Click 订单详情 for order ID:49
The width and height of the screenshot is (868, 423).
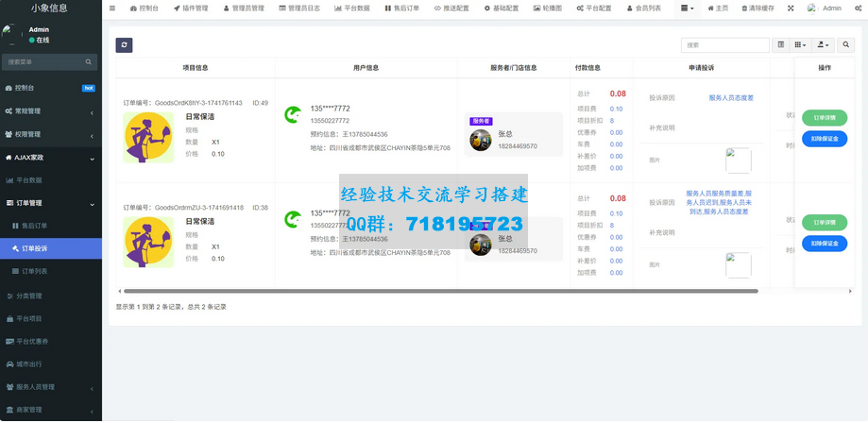(825, 118)
